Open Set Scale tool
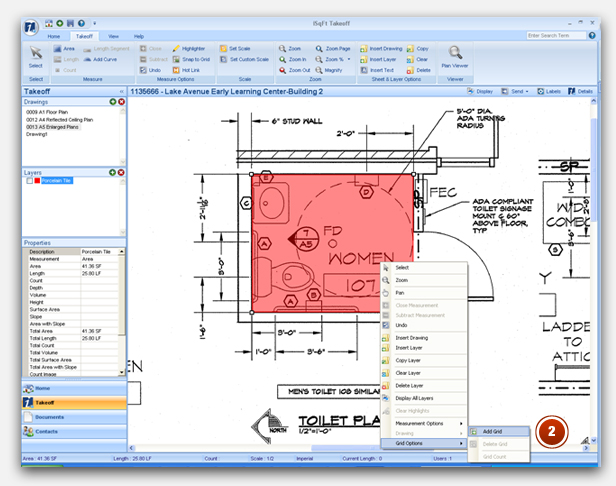This screenshot has height=486, width=616. click(x=235, y=49)
